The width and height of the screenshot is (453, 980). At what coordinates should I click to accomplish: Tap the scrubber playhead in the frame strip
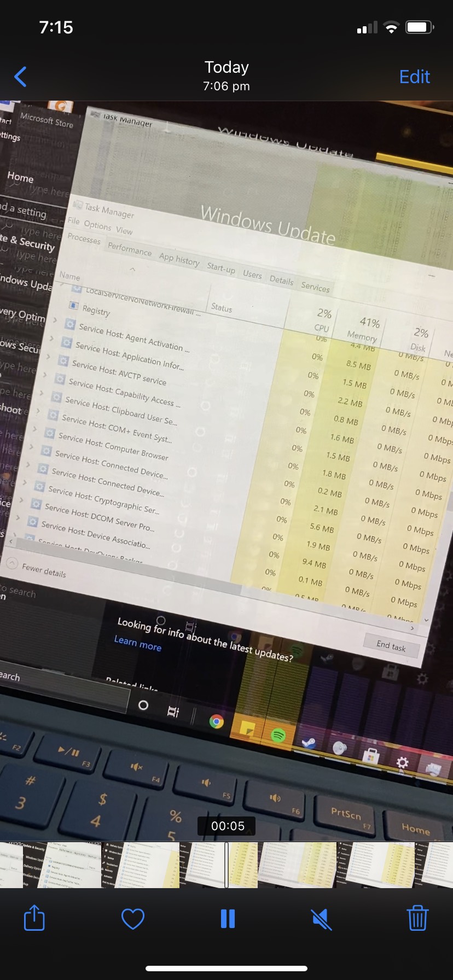[x=226, y=865]
